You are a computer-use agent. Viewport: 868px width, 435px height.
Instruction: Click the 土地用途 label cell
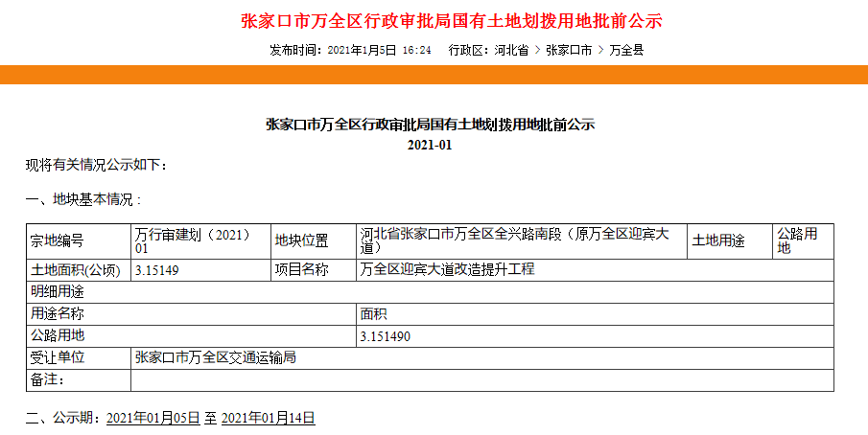[730, 241]
